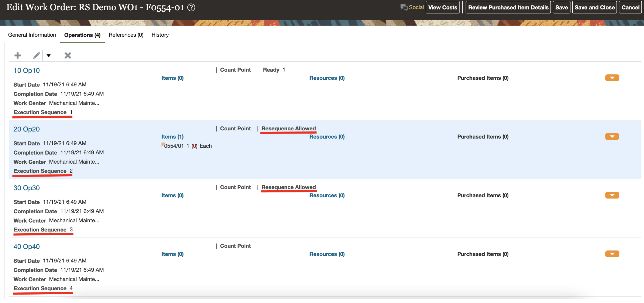Click Purchased Items (0) for Op40
This screenshot has height=303, width=644.
point(483,254)
